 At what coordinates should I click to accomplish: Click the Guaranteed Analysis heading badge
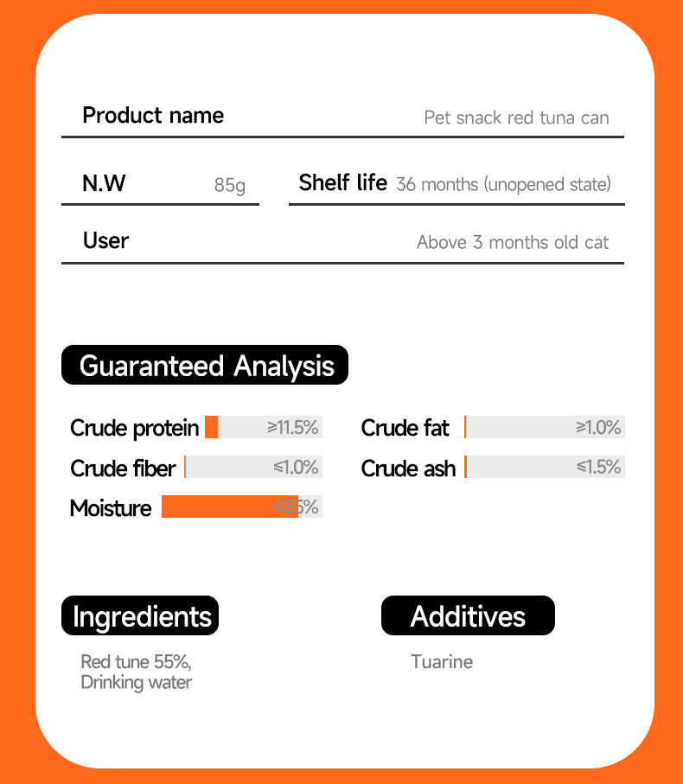(x=205, y=365)
